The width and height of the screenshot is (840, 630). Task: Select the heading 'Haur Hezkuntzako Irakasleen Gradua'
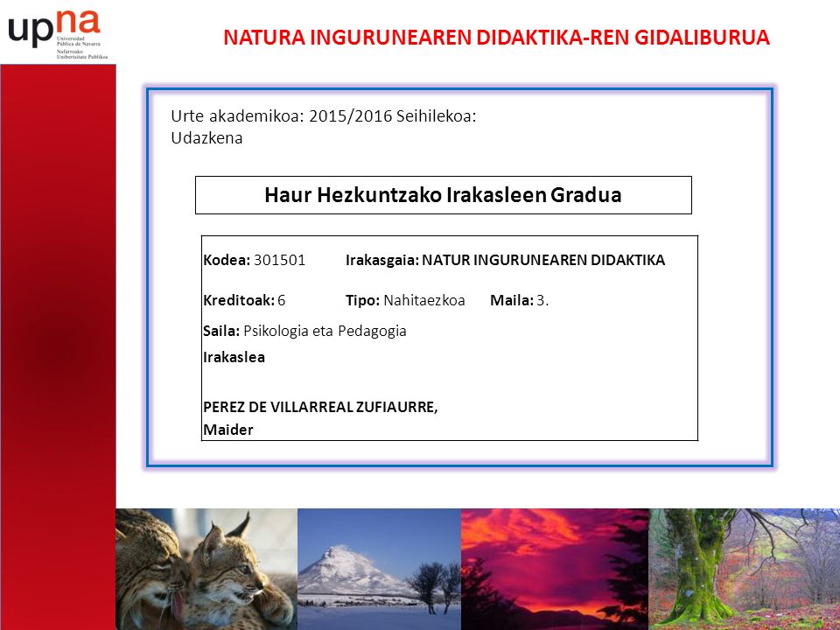coord(443,195)
